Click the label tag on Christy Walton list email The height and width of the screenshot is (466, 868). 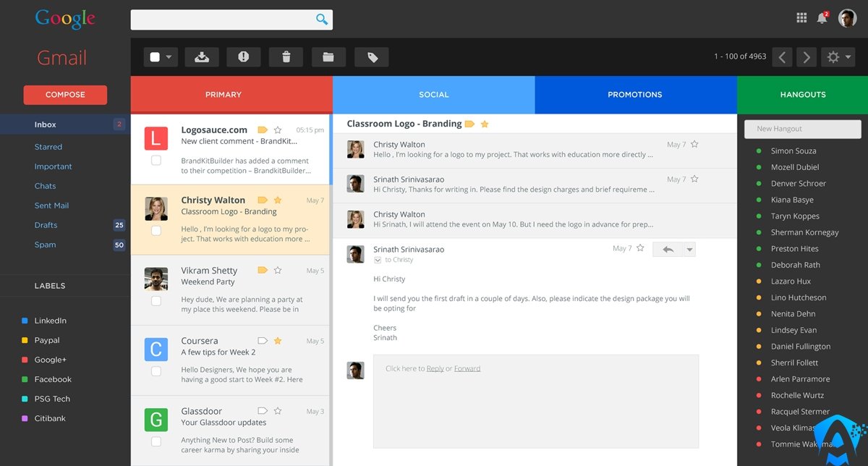pyautogui.click(x=262, y=200)
